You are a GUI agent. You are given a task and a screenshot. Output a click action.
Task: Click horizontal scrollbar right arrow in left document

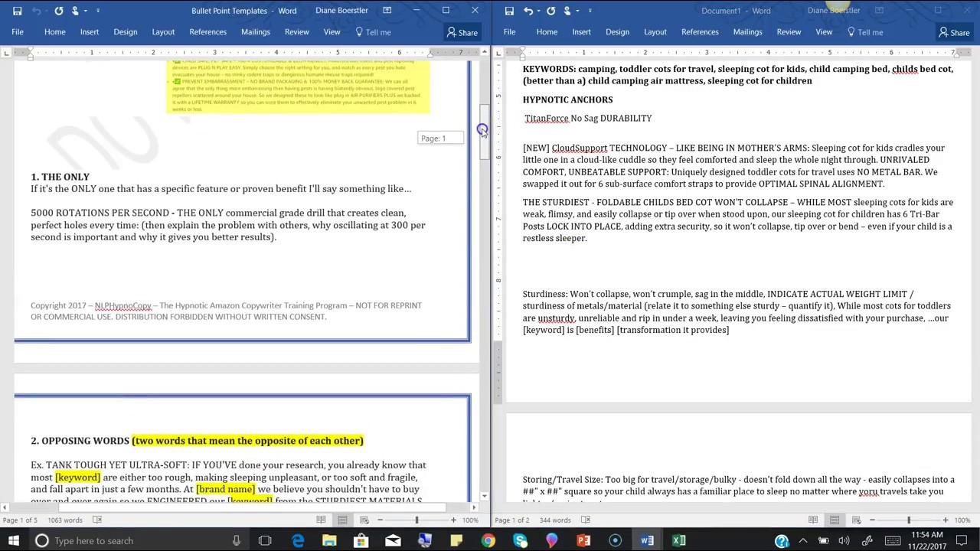click(474, 507)
